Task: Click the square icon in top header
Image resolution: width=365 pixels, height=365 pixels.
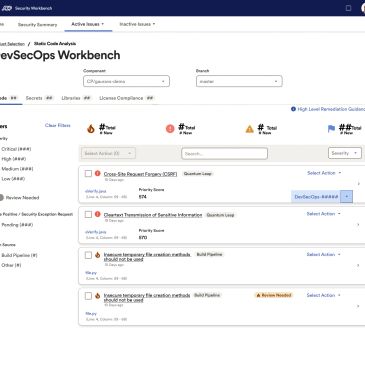Action: pyautogui.click(x=348, y=8)
